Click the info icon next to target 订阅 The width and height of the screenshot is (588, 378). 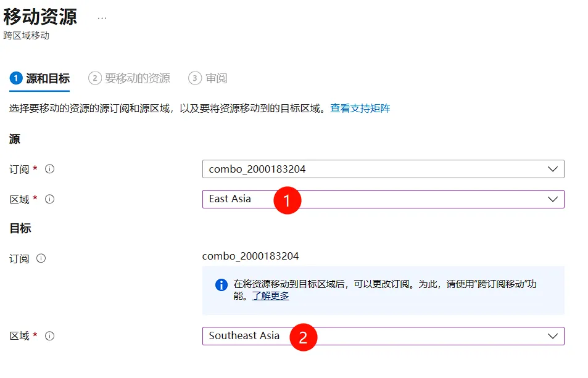click(x=41, y=259)
